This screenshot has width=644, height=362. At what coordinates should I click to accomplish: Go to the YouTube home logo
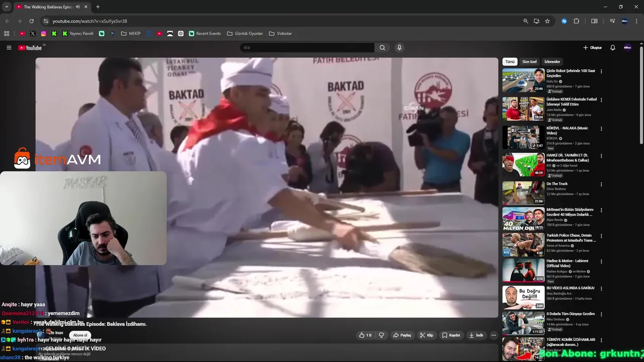[30, 48]
